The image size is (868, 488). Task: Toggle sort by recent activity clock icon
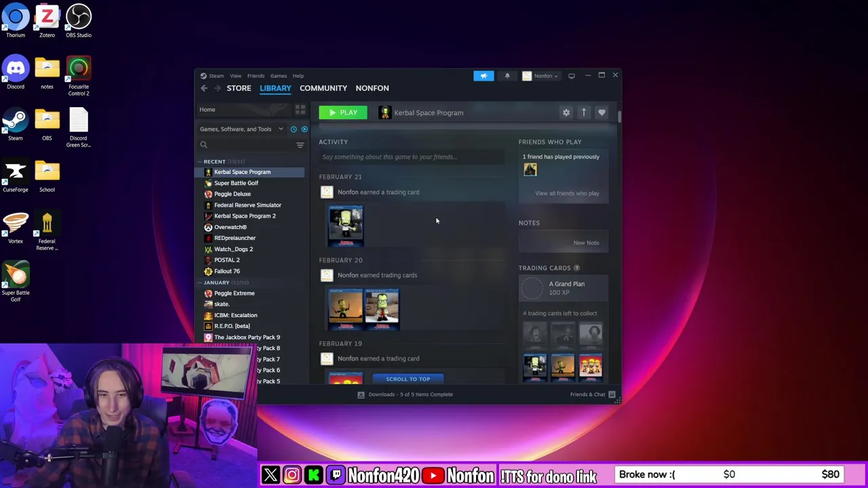(294, 129)
